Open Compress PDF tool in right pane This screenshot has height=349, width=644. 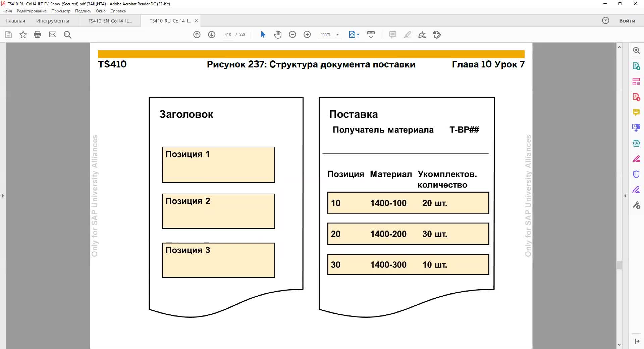tap(636, 143)
